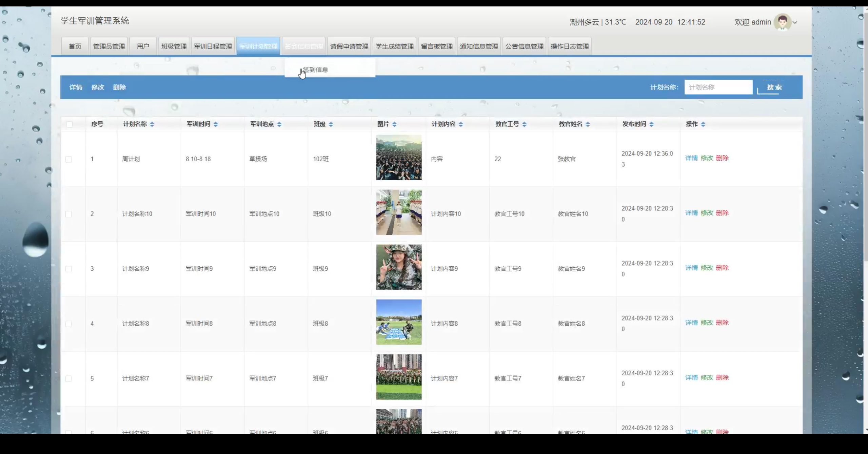Switch to 班级管理 tab

(174, 46)
